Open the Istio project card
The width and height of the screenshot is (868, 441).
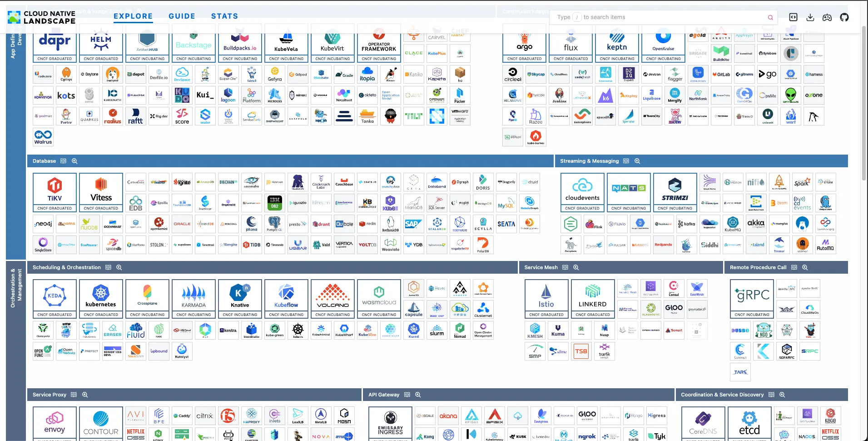pyautogui.click(x=546, y=299)
